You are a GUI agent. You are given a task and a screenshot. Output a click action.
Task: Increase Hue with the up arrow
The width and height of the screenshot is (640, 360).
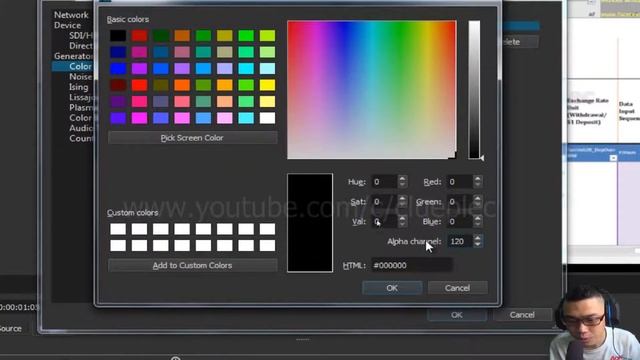(402, 178)
